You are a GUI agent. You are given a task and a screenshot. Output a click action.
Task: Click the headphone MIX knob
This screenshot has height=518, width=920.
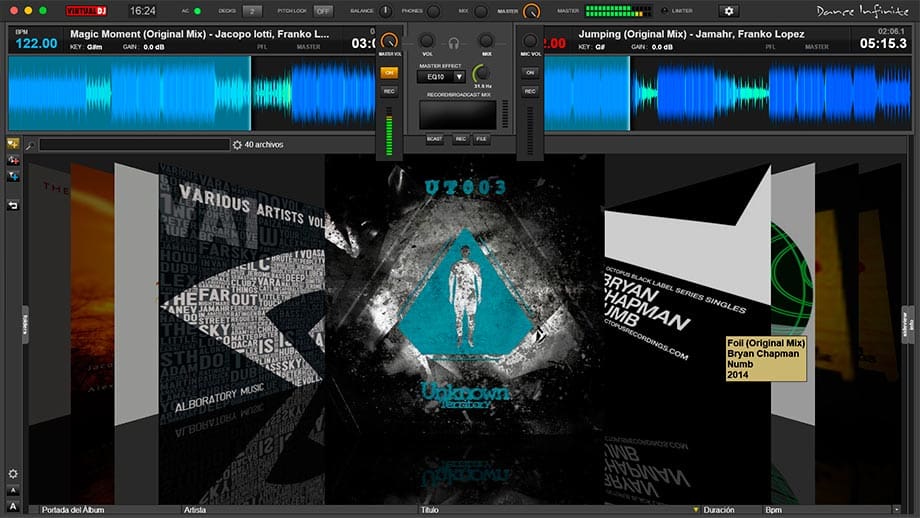click(486, 41)
